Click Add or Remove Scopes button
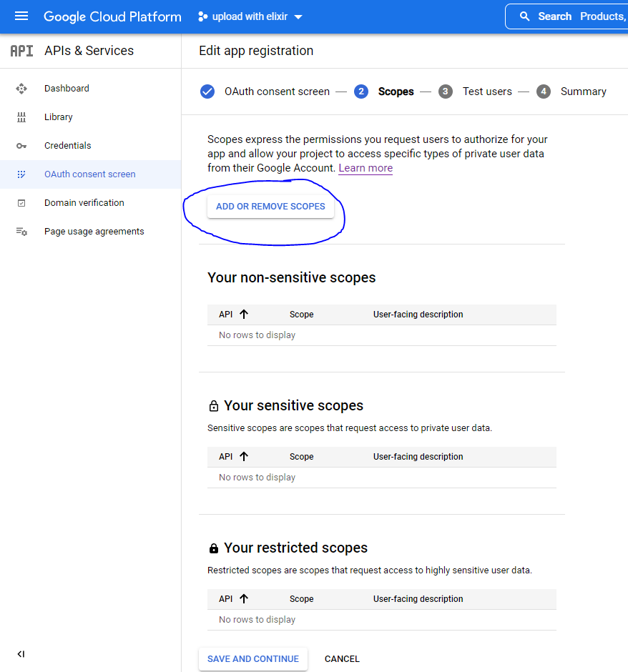Image resolution: width=628 pixels, height=672 pixels. click(x=270, y=207)
